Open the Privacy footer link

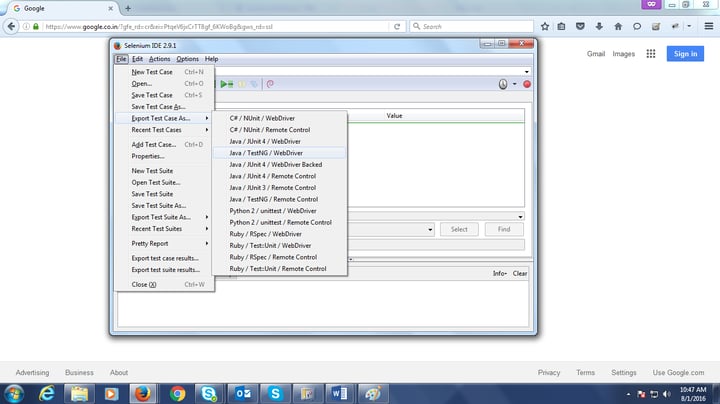click(549, 372)
